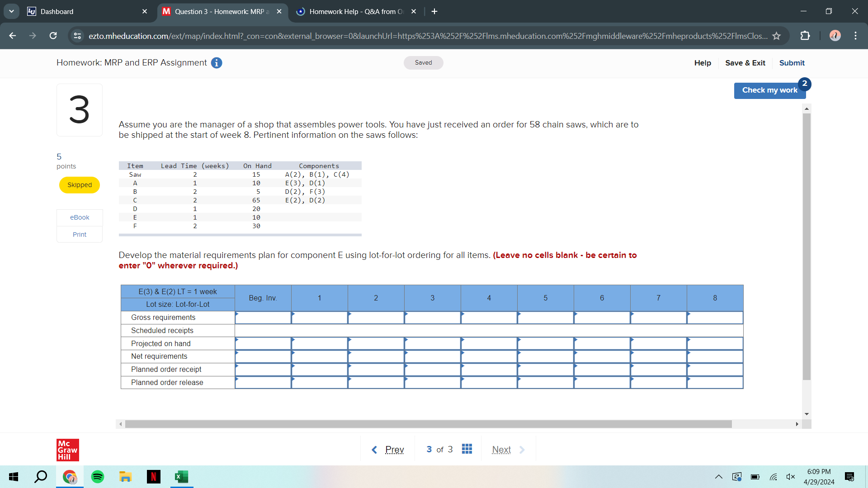
Task: Bookmark the page with the star icon
Action: [x=777, y=36]
